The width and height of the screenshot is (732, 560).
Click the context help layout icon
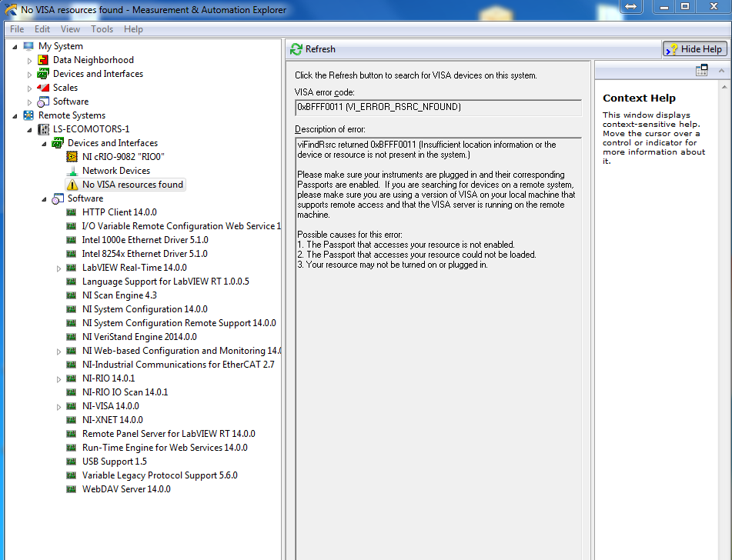click(702, 71)
